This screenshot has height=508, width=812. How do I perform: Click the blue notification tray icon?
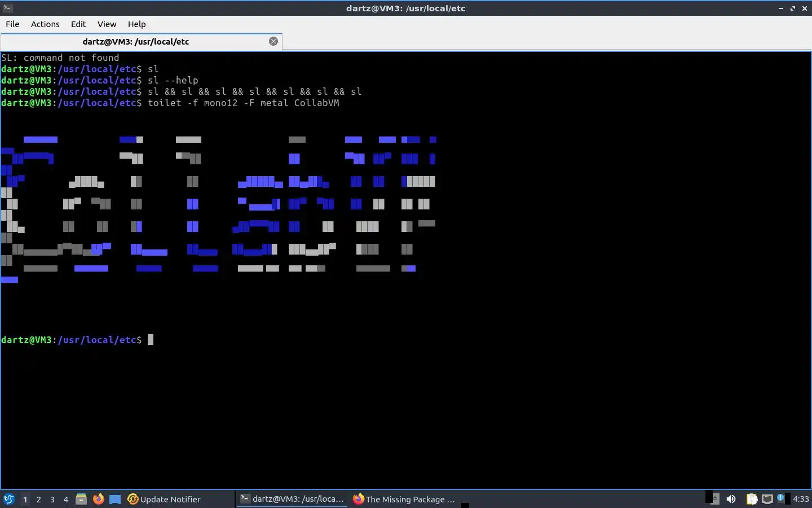point(780,498)
